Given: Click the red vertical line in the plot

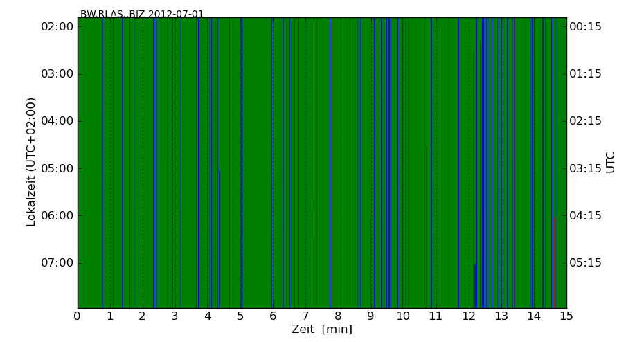Looking at the screenshot, I should pyautogui.click(x=554, y=263).
